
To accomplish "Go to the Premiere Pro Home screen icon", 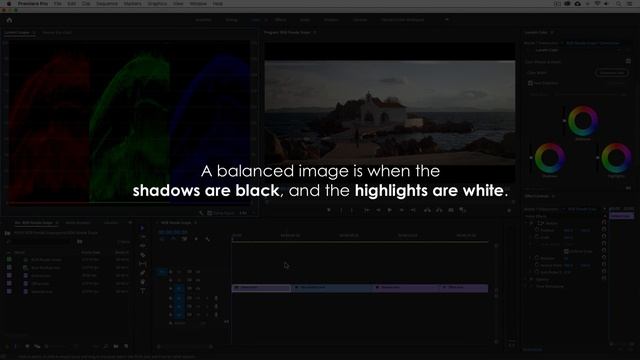I will click(x=9, y=20).
